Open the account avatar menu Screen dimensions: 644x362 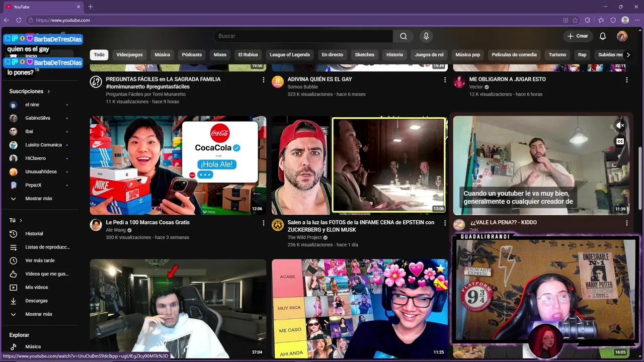pyautogui.click(x=622, y=36)
